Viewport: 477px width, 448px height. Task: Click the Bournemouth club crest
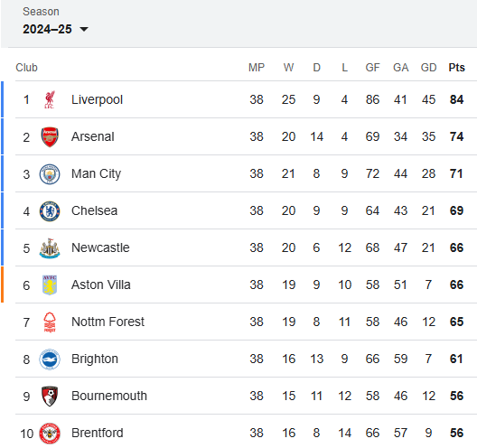50,397
